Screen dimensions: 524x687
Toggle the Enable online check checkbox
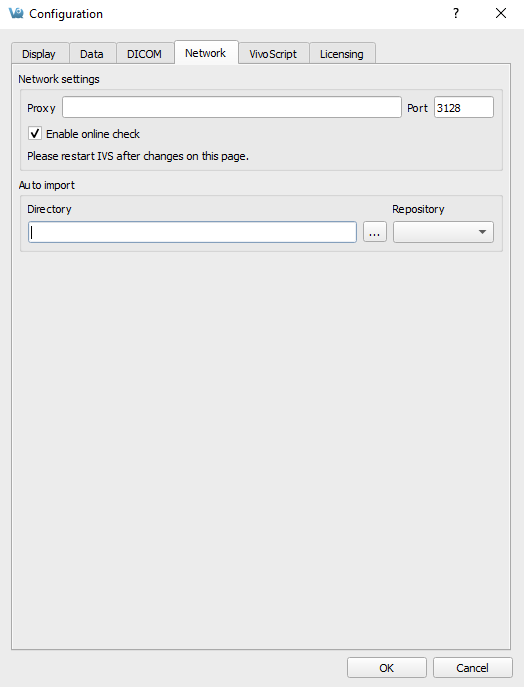[35, 133]
